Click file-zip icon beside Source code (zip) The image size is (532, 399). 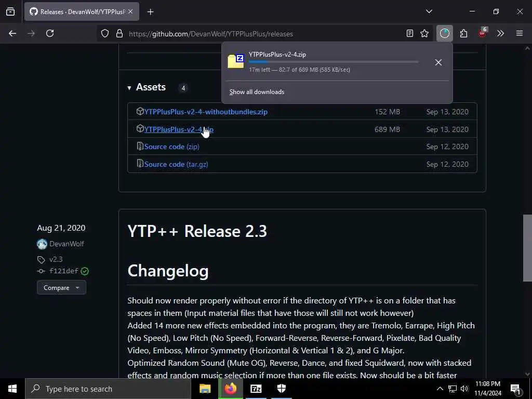click(x=140, y=146)
